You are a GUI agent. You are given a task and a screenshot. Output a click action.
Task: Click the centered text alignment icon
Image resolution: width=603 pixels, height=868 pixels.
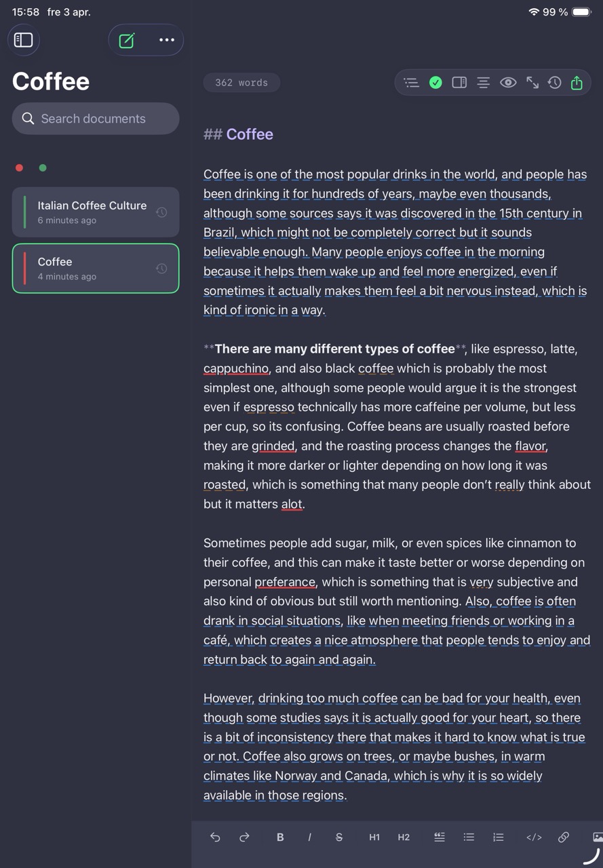tap(483, 83)
